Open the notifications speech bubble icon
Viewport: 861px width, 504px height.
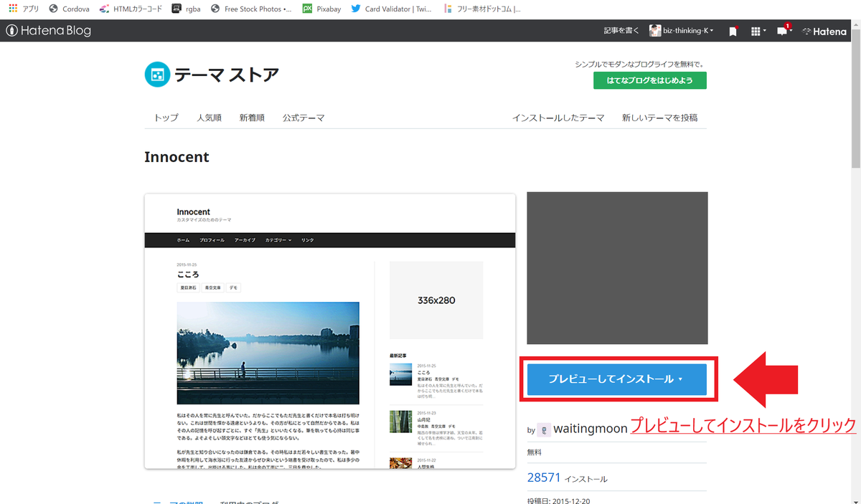pyautogui.click(x=784, y=31)
